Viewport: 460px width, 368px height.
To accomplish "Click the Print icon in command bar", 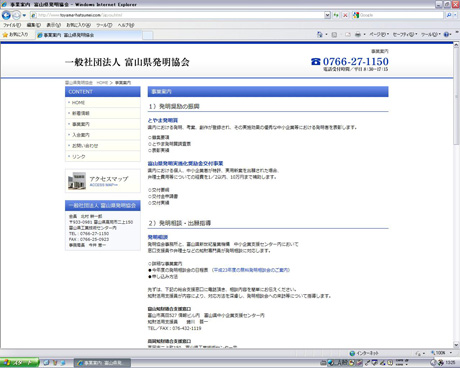I will 358,34.
